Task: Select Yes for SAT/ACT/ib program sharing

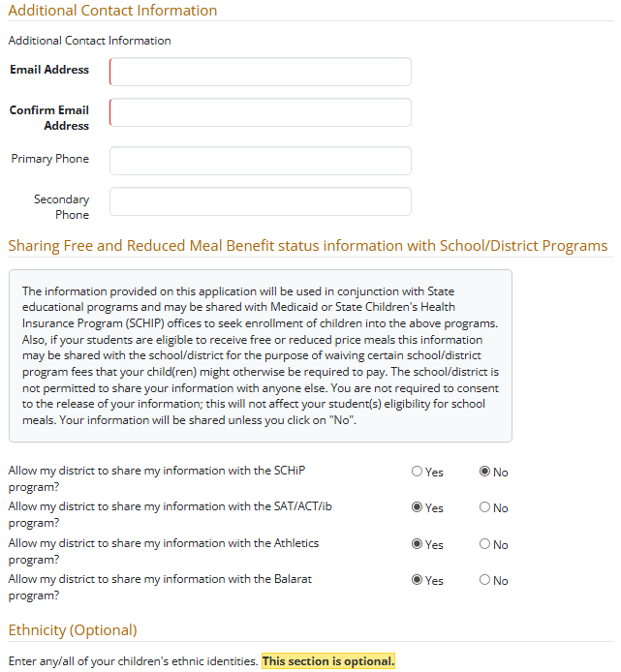Action: pos(418,507)
